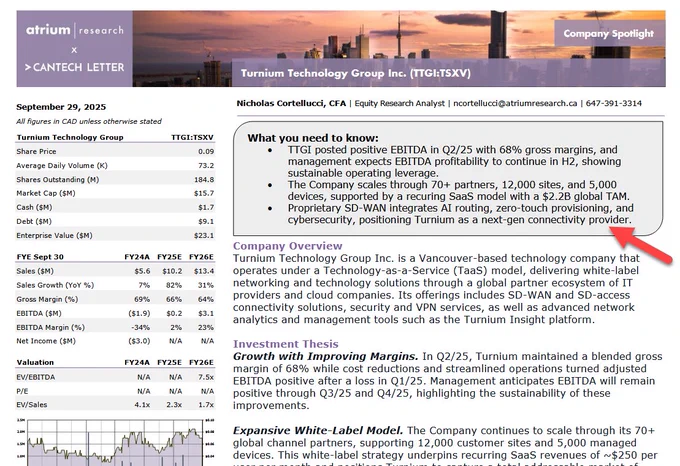
Task: Click the bullet about Proprietary SD-WAN
Action: point(460,214)
